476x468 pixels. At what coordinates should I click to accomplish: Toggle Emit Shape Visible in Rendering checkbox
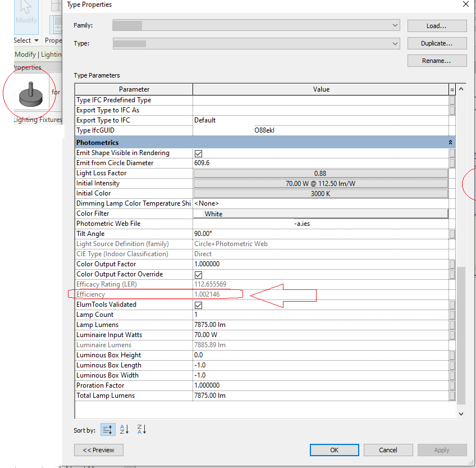coord(198,153)
